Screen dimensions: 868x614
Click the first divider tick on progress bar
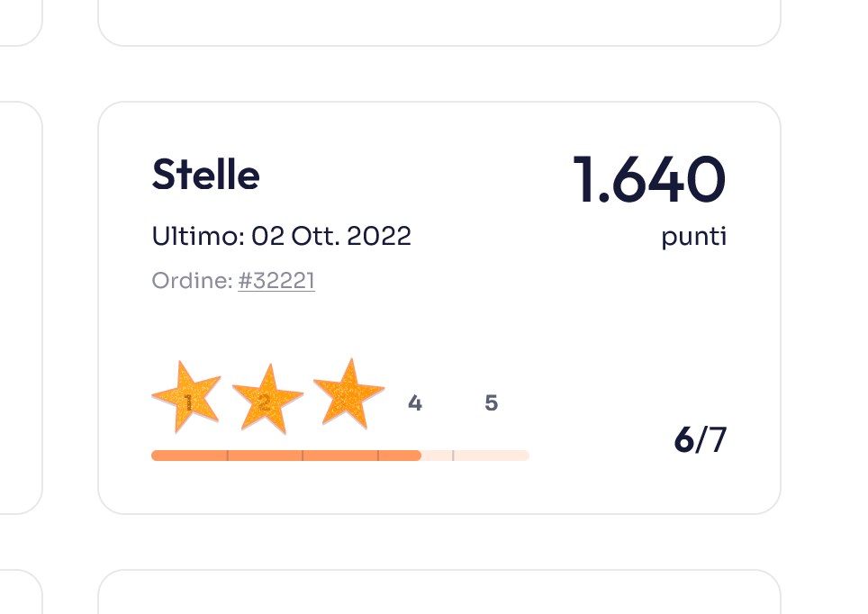point(227,456)
